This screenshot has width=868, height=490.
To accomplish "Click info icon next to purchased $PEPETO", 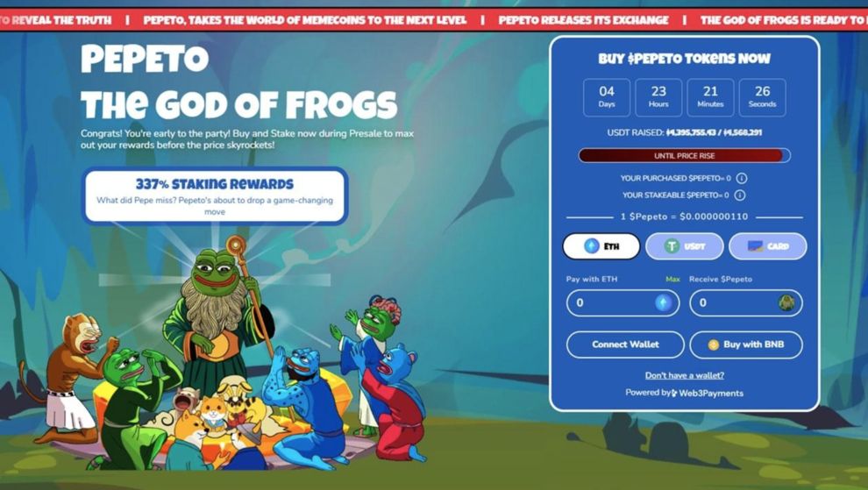I will coord(742,178).
